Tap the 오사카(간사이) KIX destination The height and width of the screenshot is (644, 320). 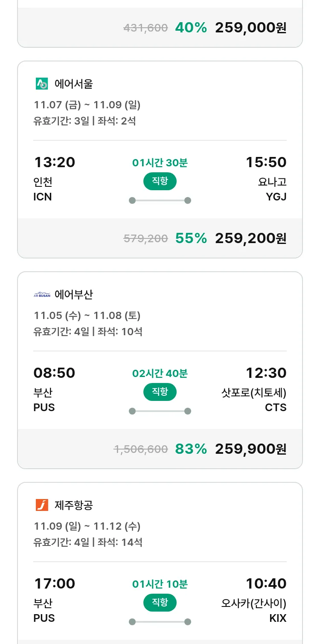(254, 610)
